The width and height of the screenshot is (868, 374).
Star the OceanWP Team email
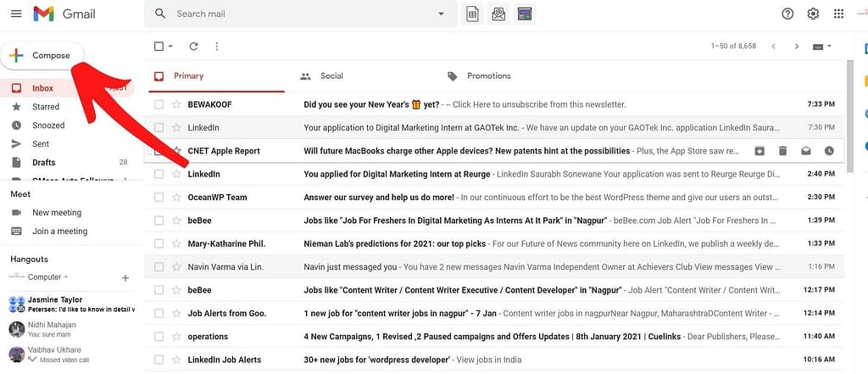coord(176,198)
